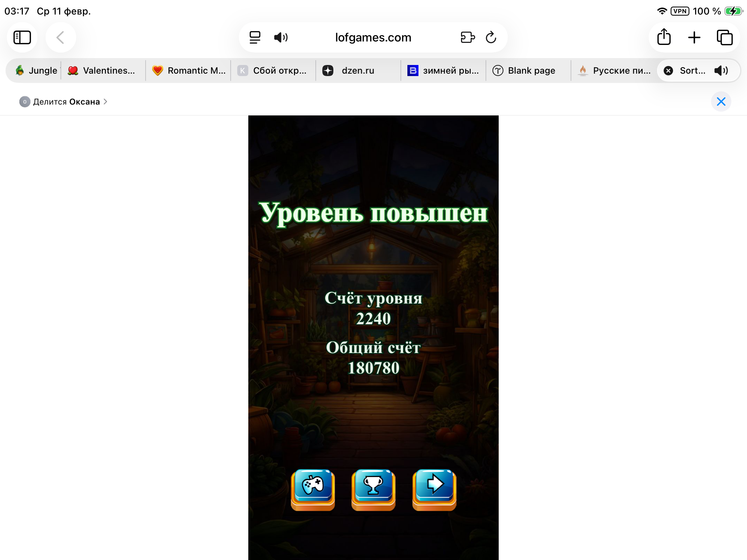Open the tab overview icon

725,37
